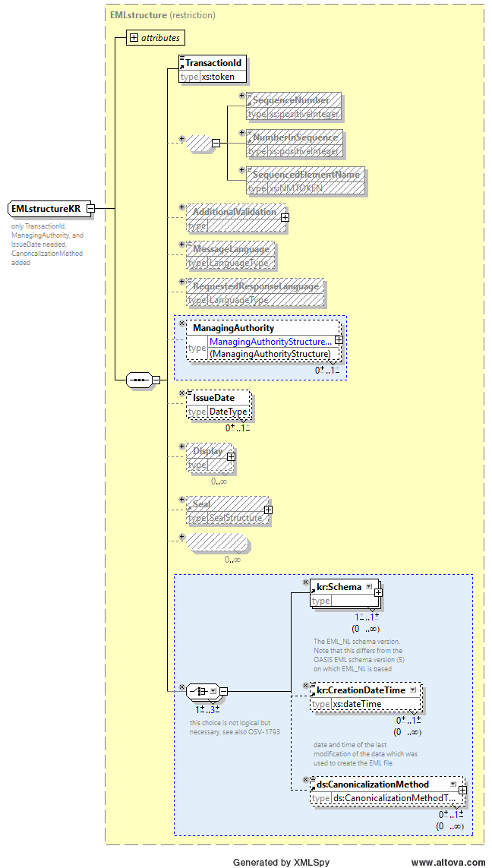Click the x marker beside IssueDate
Image resolution: width=492 pixels, height=868 pixels.
click(182, 393)
